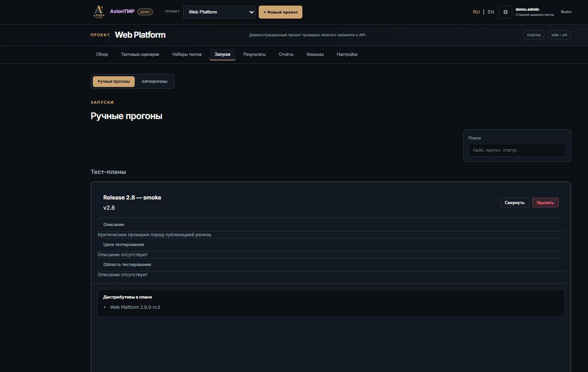Focus the Поиск search input field
This screenshot has width=588, height=372.
(x=517, y=150)
